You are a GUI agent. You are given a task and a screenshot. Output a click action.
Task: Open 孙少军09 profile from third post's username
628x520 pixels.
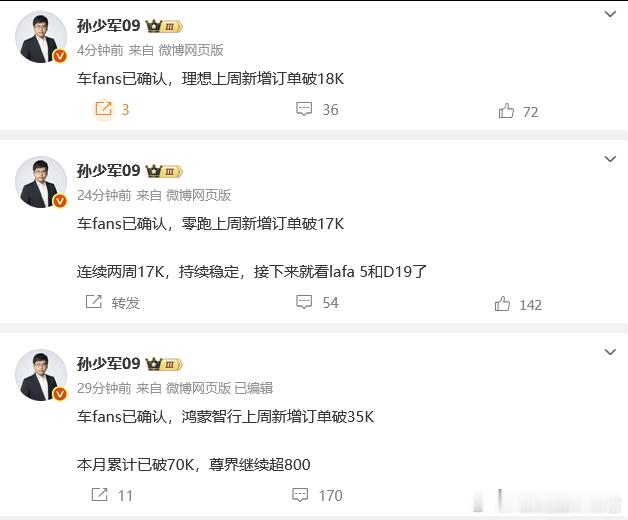108,364
